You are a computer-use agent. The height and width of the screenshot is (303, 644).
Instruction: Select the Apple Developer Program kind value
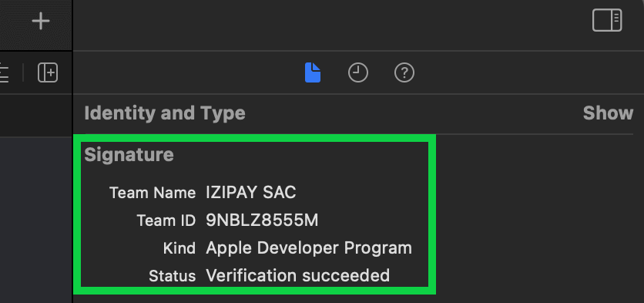309,248
